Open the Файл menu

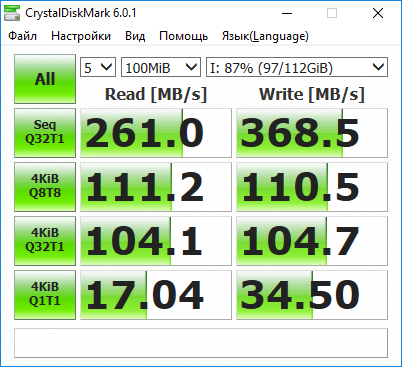tap(22, 36)
